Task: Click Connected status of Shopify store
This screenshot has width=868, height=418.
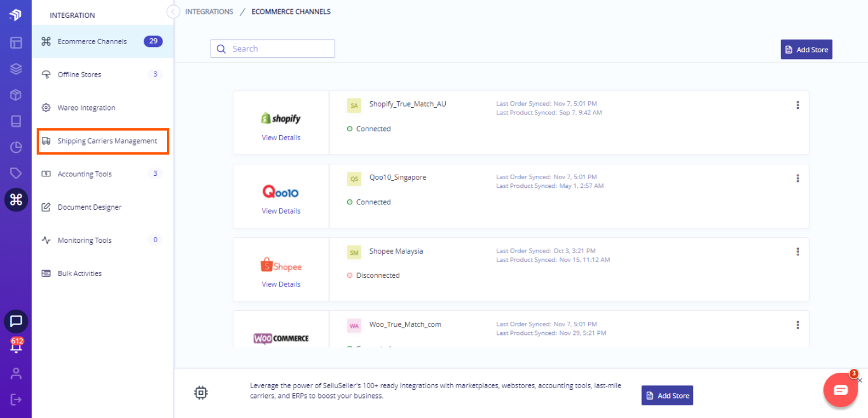Action: 368,129
